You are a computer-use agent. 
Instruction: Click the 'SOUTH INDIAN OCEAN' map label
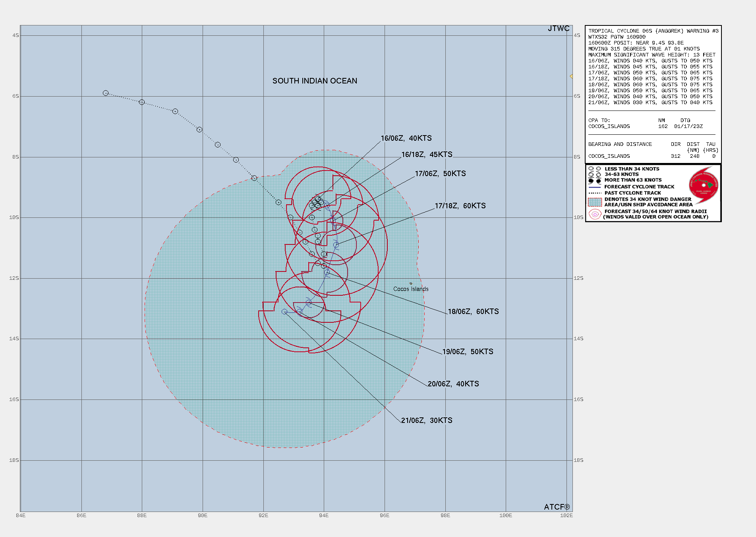(x=315, y=81)
